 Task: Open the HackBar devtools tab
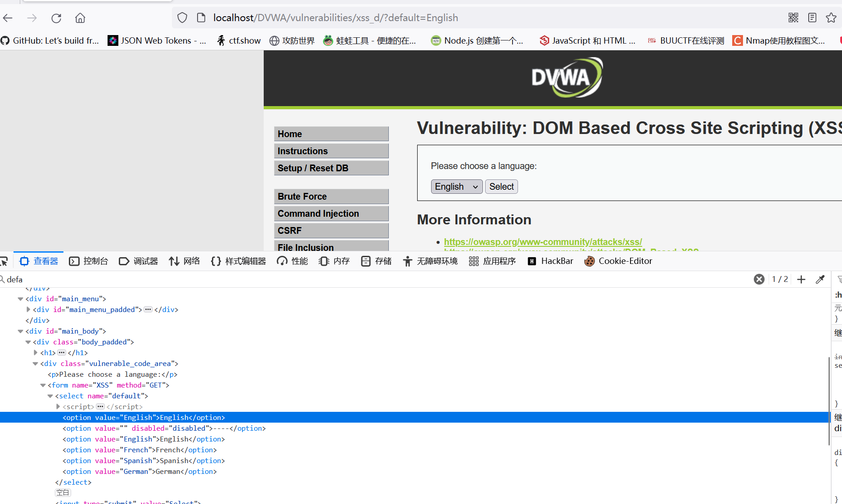[550, 261]
